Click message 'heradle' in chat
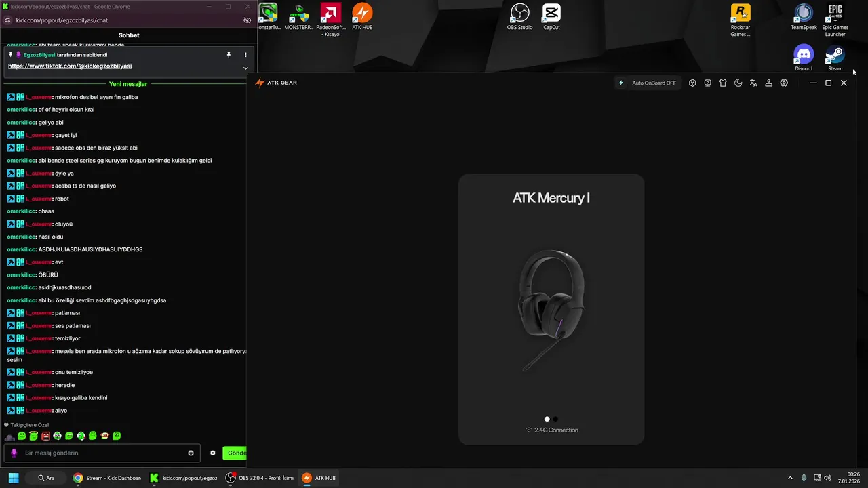This screenshot has width=868, height=488. coord(65,385)
